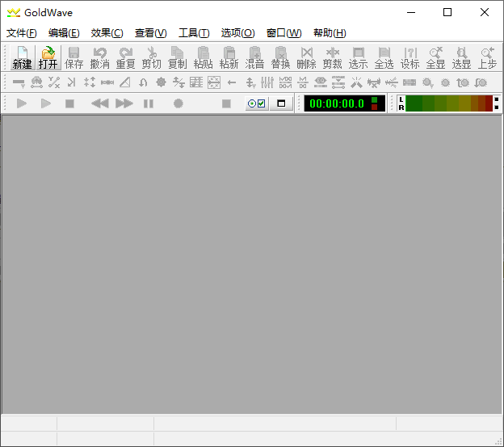
Task: Click the 混音 (Mix) toolbar icon
Action: [x=254, y=57]
